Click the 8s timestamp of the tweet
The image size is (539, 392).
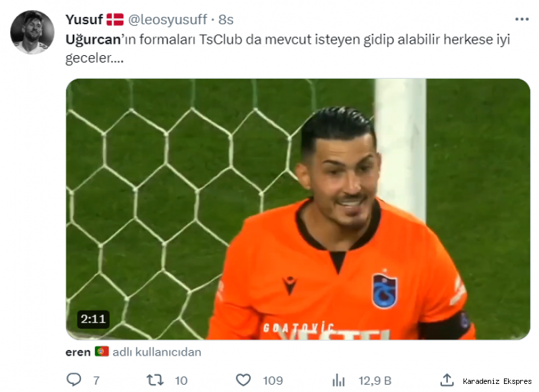[226, 20]
